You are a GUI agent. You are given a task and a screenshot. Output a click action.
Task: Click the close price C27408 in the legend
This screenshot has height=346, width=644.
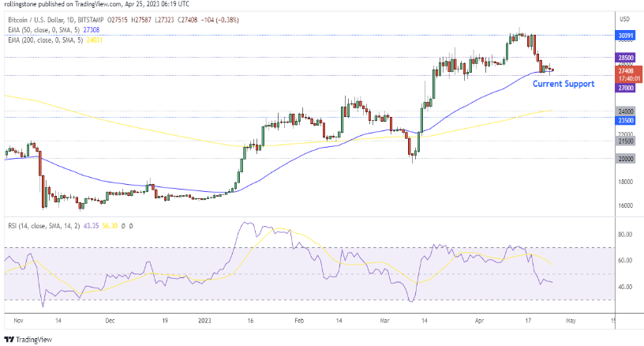(187, 20)
